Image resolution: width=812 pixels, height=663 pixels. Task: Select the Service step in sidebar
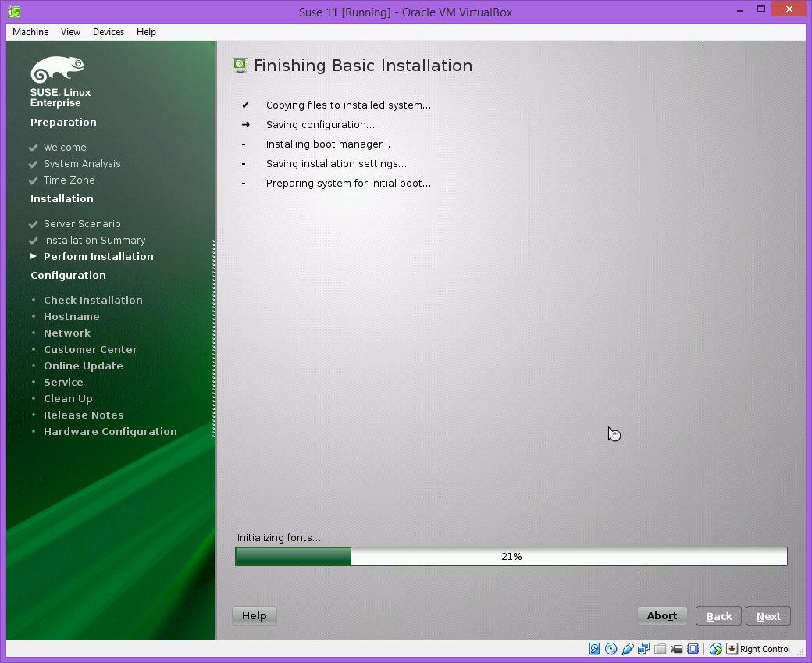63,383
